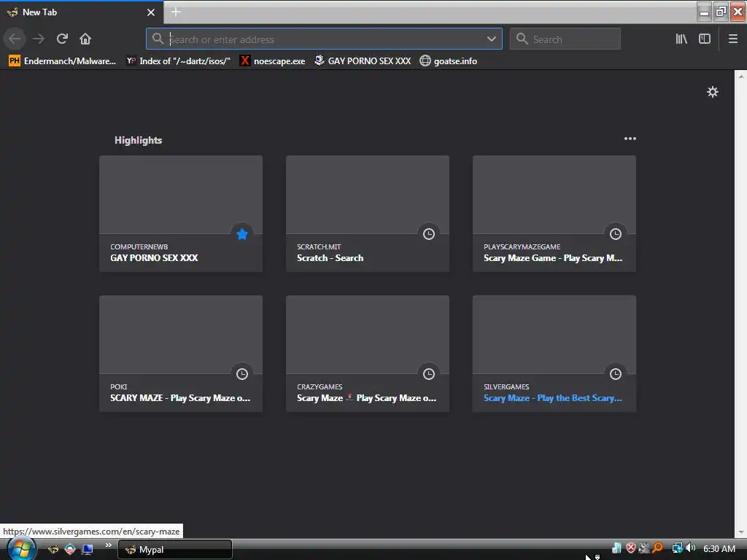Click the history clock on SILVERGAMES card
The height and width of the screenshot is (560, 747).
coord(616,374)
